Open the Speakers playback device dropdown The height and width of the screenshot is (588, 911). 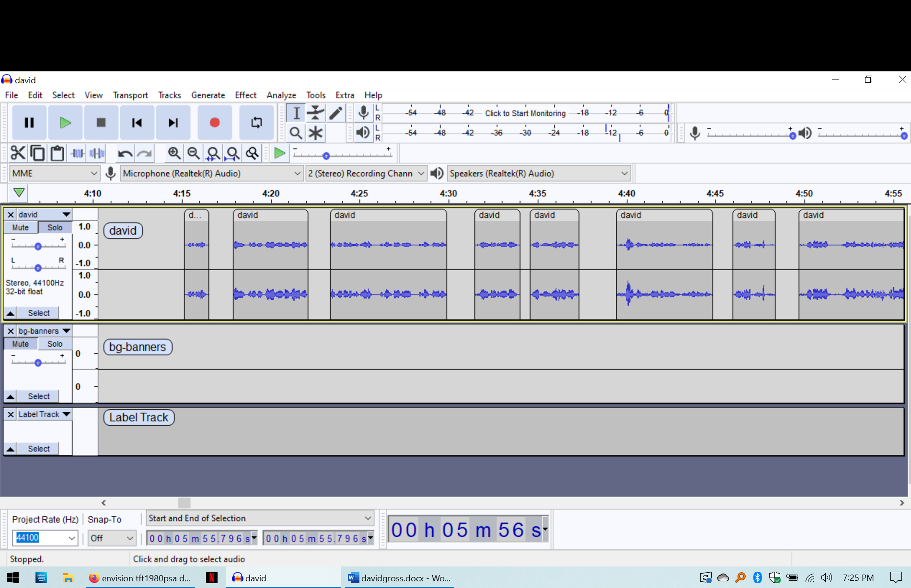coord(539,173)
